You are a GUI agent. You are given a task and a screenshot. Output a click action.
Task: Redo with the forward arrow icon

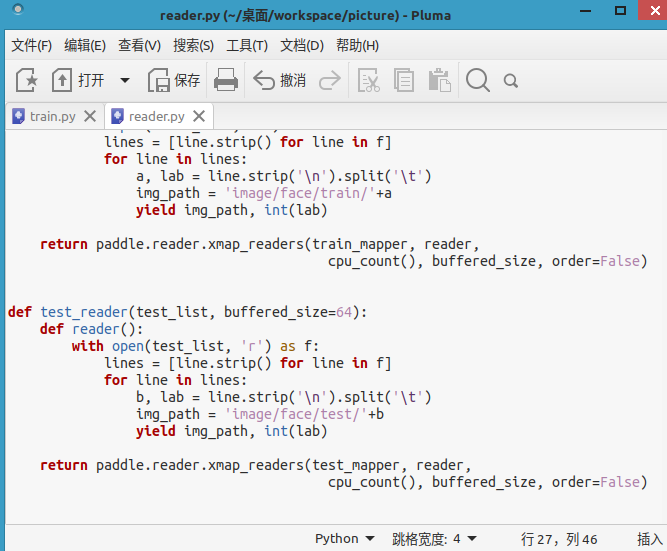pyautogui.click(x=330, y=80)
